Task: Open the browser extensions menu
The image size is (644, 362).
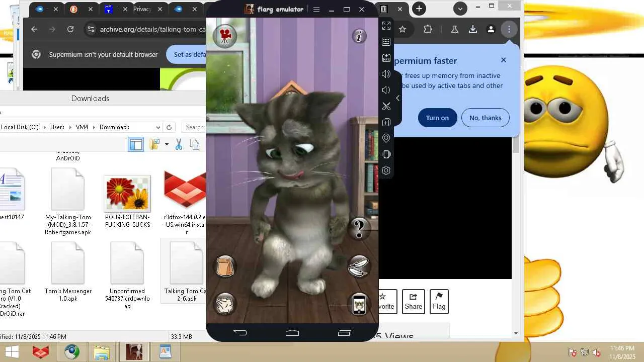Action: 428,29
